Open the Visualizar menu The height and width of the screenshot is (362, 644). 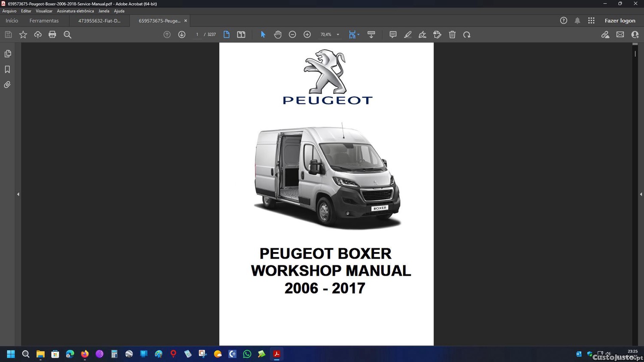pyautogui.click(x=44, y=11)
